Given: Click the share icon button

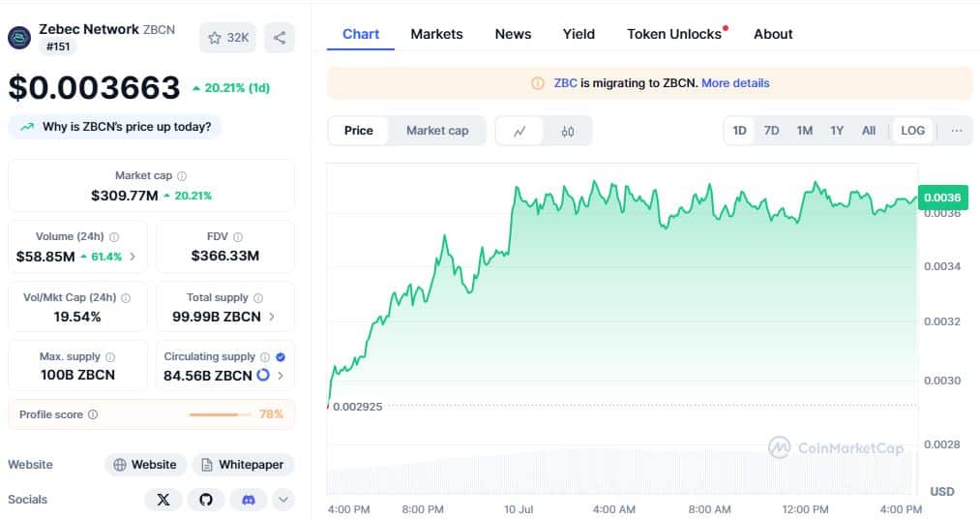Looking at the screenshot, I should [280, 38].
